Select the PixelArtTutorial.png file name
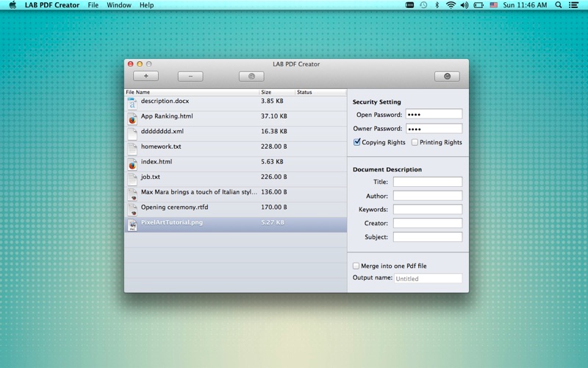 click(172, 222)
